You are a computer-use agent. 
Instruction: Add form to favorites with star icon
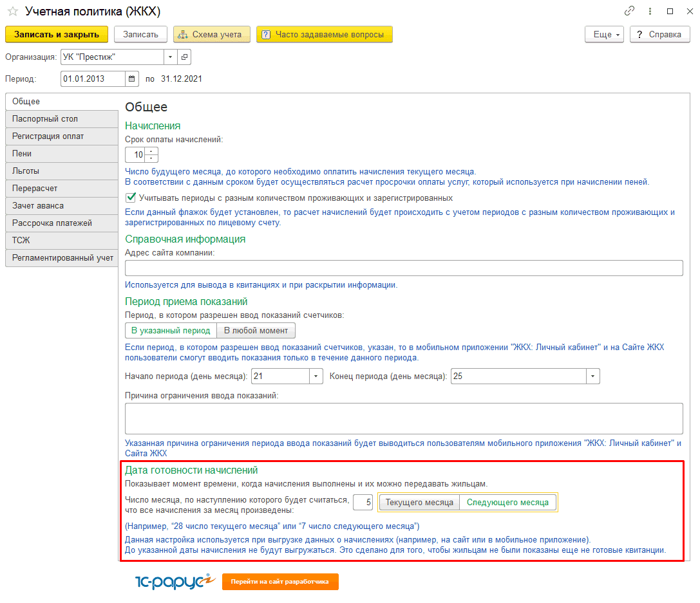coord(12,12)
